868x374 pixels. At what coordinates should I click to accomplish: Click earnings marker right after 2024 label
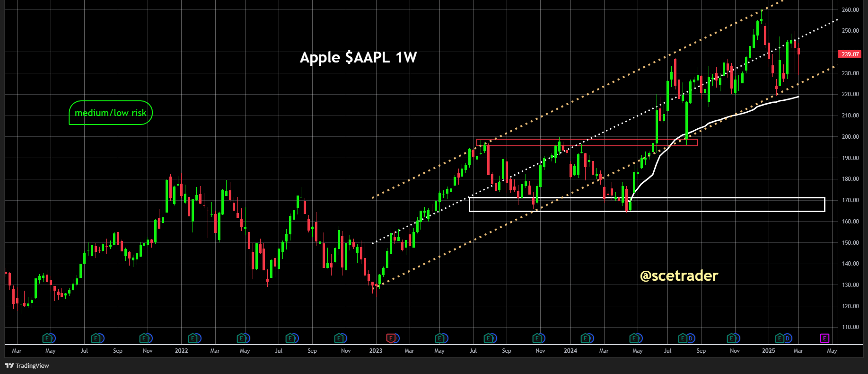pos(586,338)
